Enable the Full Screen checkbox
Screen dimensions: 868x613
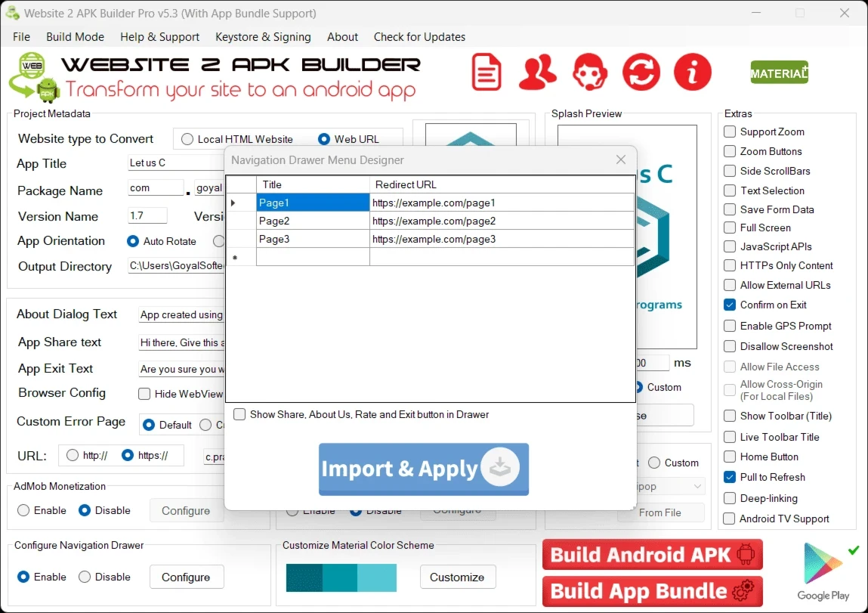click(x=730, y=228)
